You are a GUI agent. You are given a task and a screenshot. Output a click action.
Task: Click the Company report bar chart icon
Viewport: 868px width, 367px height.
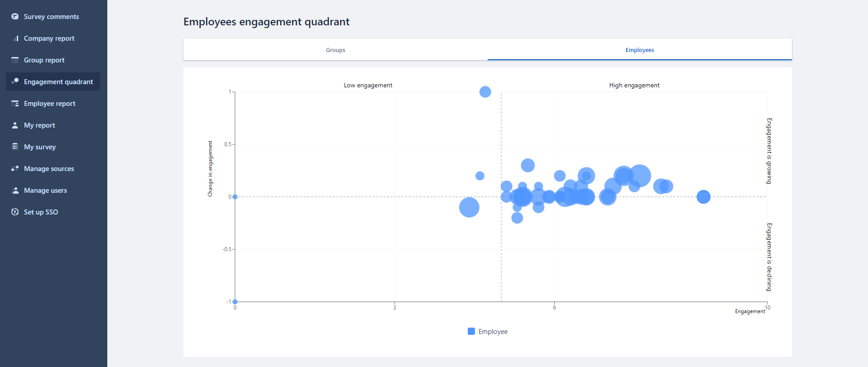(15, 38)
